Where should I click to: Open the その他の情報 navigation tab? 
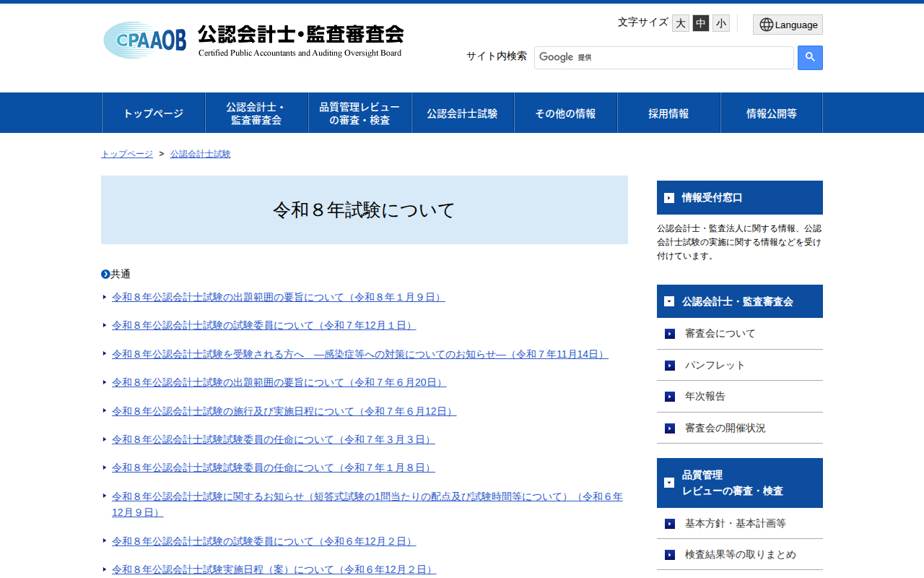565,113
